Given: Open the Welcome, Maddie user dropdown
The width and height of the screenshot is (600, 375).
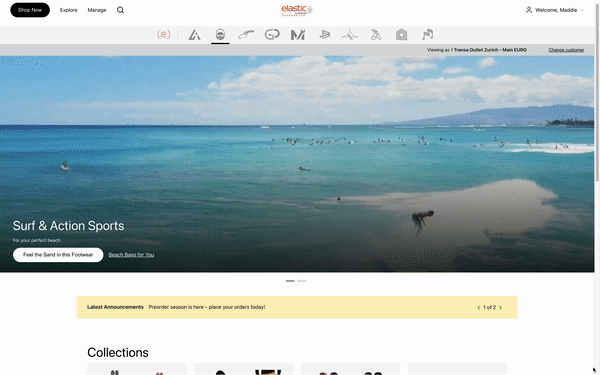Looking at the screenshot, I should 554,10.
